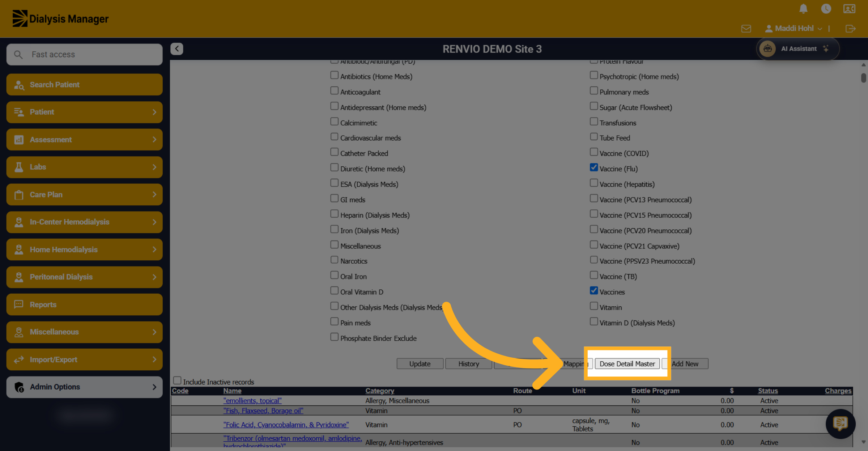
Task: Click the page vertical scrollbar thumb
Action: click(x=864, y=78)
